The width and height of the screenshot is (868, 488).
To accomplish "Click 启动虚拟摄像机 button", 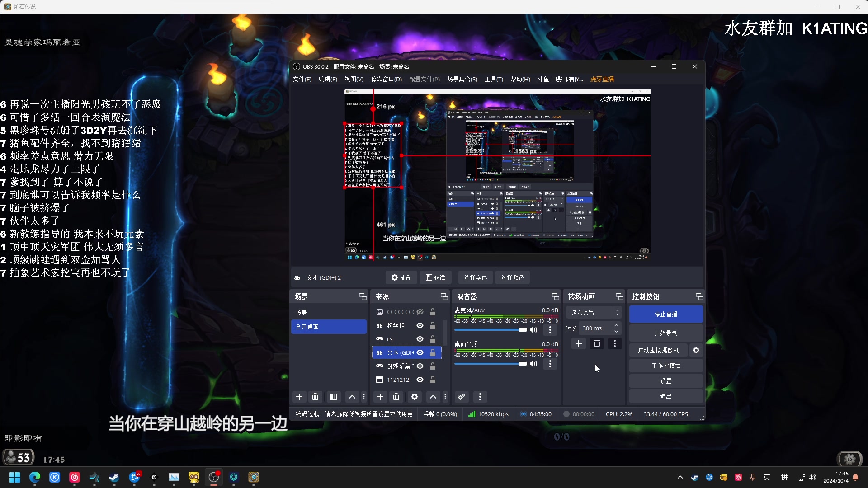I will [x=658, y=350].
